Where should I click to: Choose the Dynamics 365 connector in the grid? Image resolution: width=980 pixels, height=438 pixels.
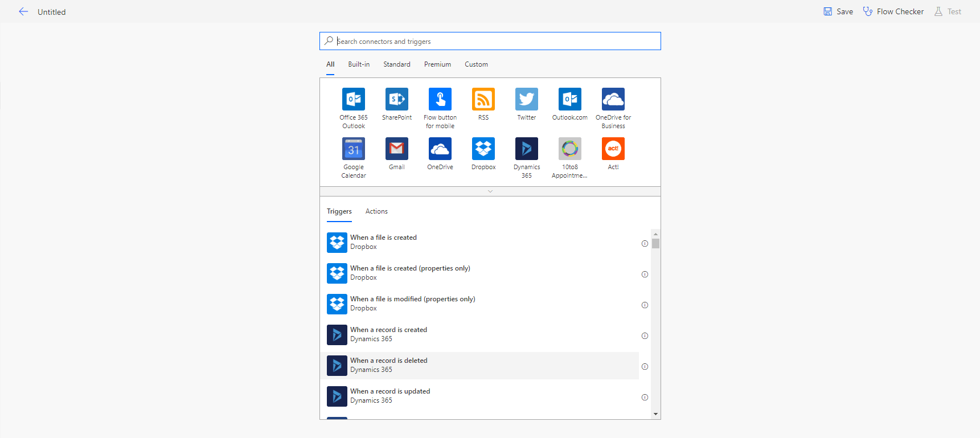click(527, 149)
